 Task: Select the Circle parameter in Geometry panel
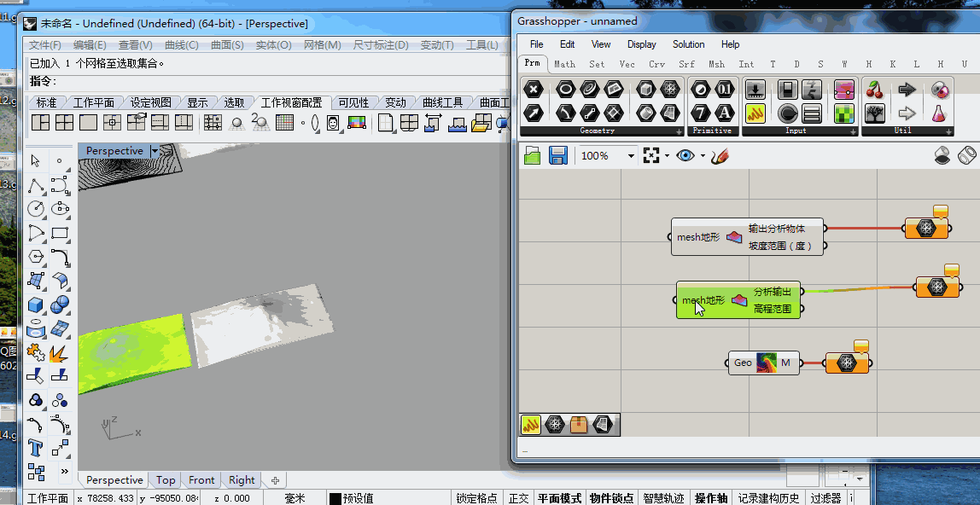pyautogui.click(x=566, y=90)
